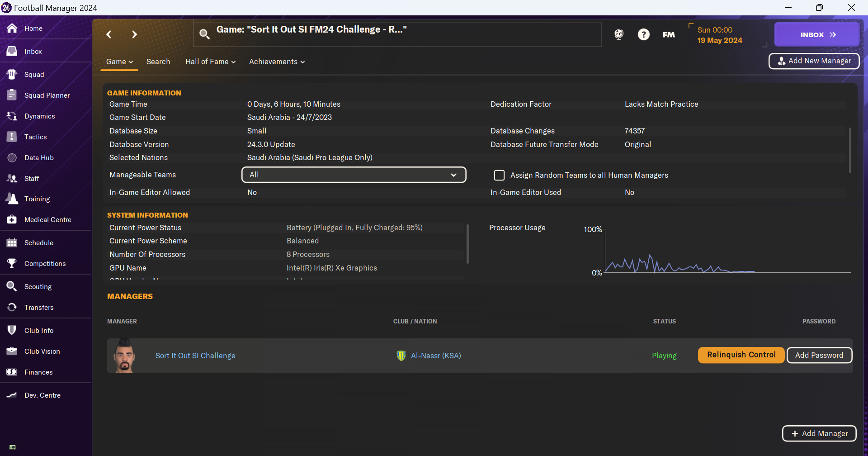Open the Hall of Fame dropdown

(x=210, y=62)
